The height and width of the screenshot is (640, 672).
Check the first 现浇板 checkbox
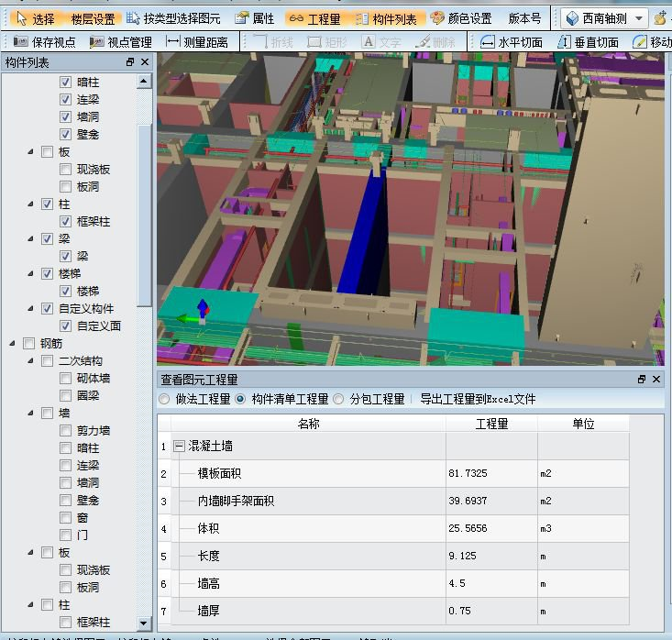[65, 169]
